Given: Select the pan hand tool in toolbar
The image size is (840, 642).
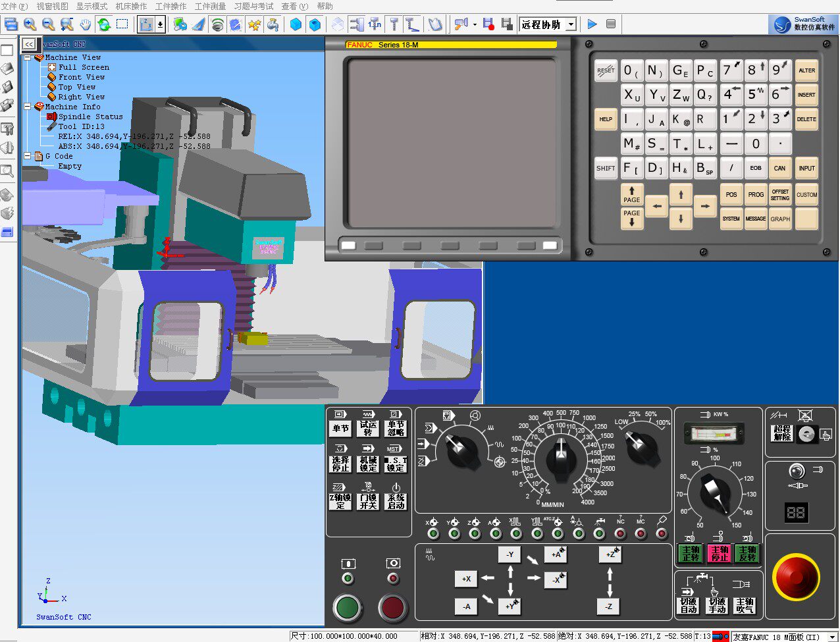Looking at the screenshot, I should click(85, 24).
